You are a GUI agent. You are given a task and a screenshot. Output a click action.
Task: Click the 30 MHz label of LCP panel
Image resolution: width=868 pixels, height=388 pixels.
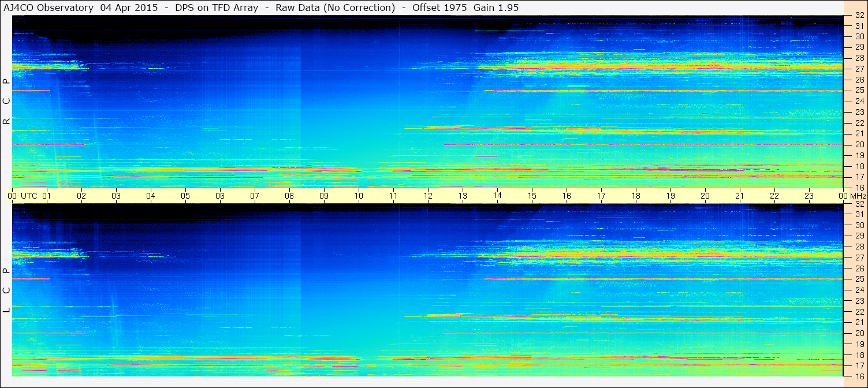pyautogui.click(x=859, y=225)
